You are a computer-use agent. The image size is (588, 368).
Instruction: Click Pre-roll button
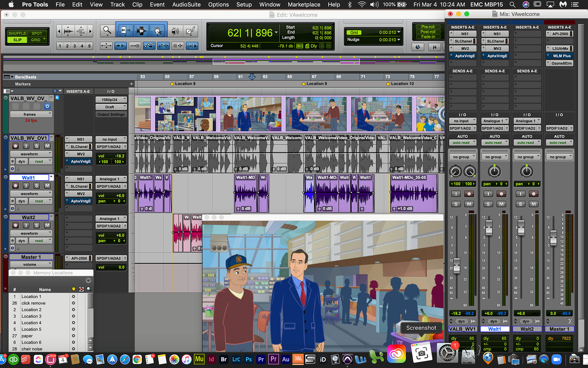pyautogui.click(x=428, y=27)
